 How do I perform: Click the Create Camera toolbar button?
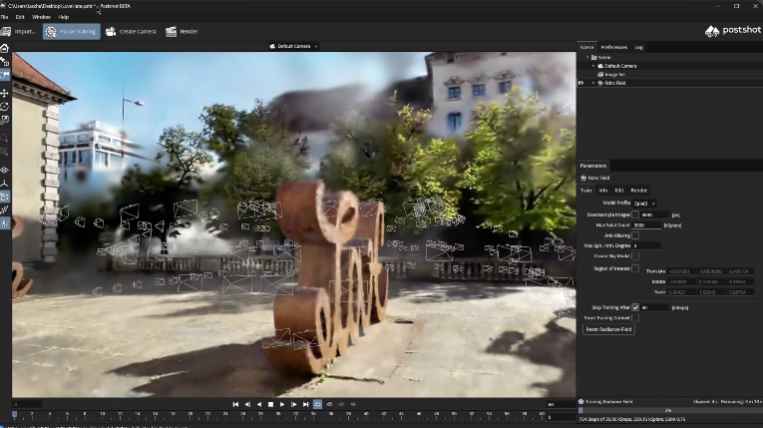coord(131,32)
